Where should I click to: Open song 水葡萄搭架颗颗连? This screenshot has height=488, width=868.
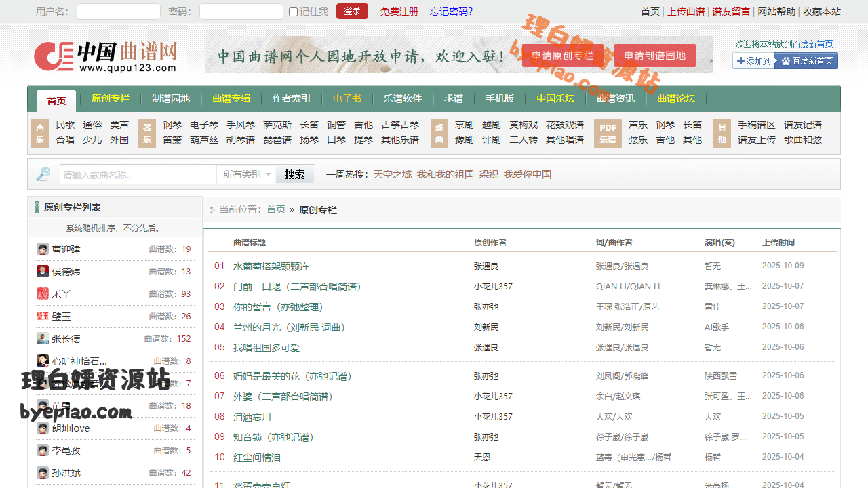pyautogui.click(x=271, y=266)
